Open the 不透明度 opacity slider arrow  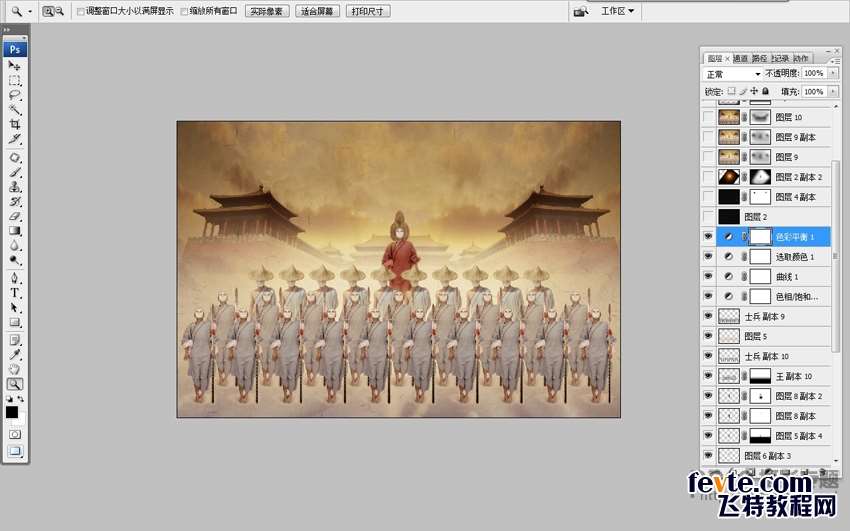pos(833,73)
